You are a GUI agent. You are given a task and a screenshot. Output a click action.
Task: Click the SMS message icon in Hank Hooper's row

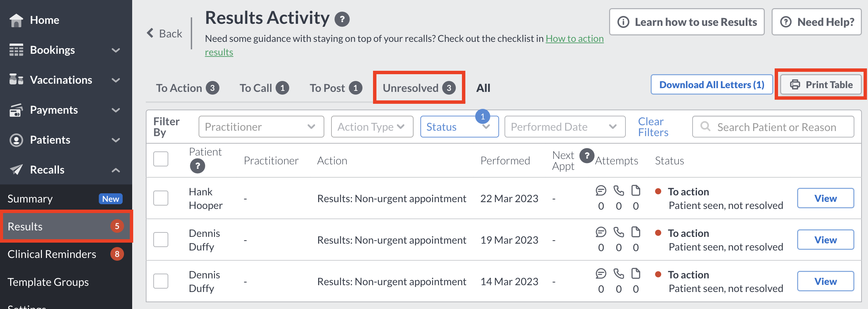(601, 191)
